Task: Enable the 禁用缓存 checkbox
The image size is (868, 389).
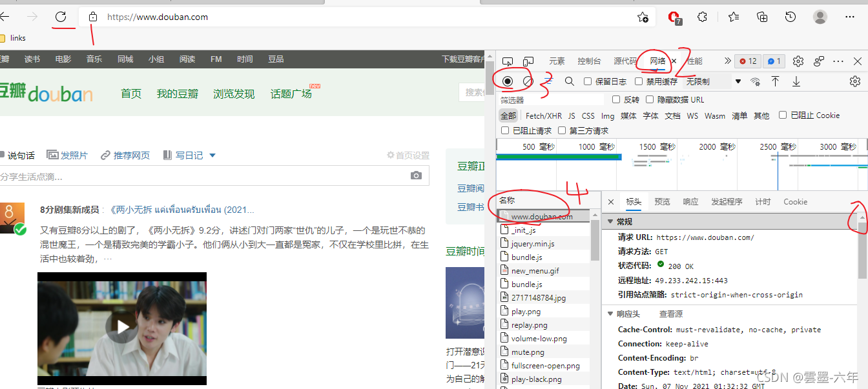Action: pyautogui.click(x=639, y=81)
